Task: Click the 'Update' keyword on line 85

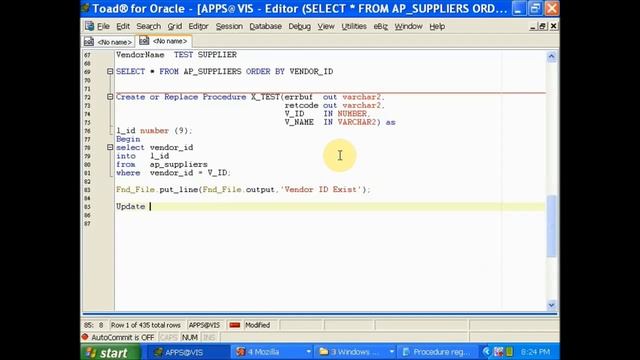Action: pos(131,207)
